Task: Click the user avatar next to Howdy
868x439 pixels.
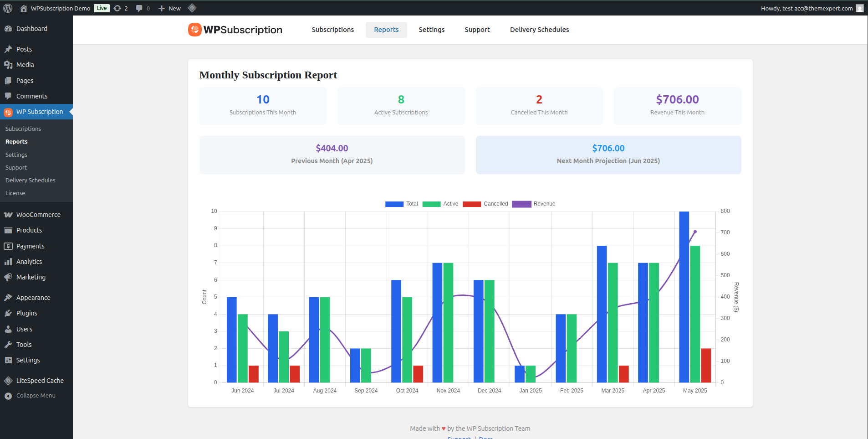Action: tap(860, 8)
